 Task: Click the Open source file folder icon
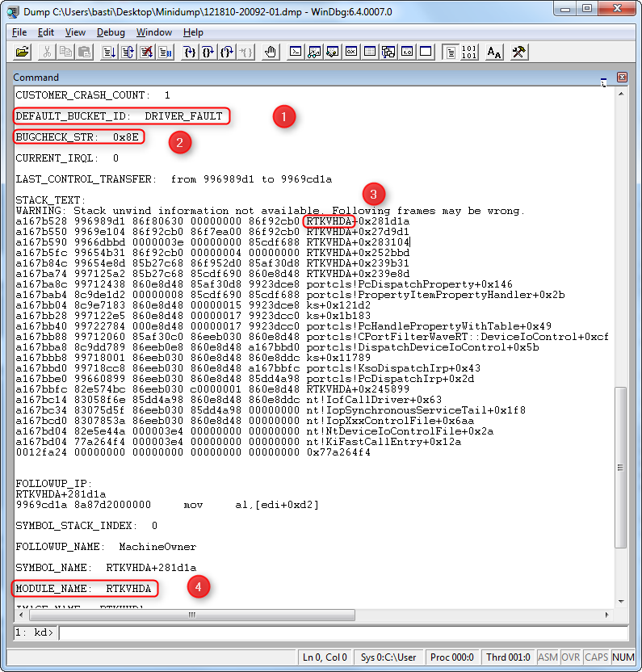(23, 52)
